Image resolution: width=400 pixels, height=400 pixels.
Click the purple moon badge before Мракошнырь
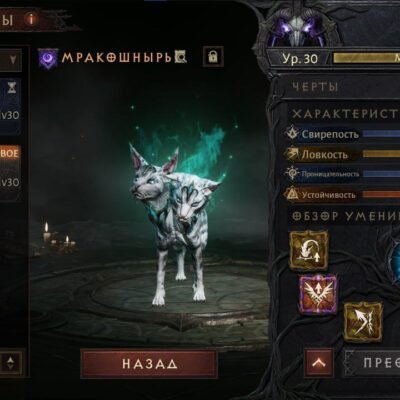[x=48, y=58]
